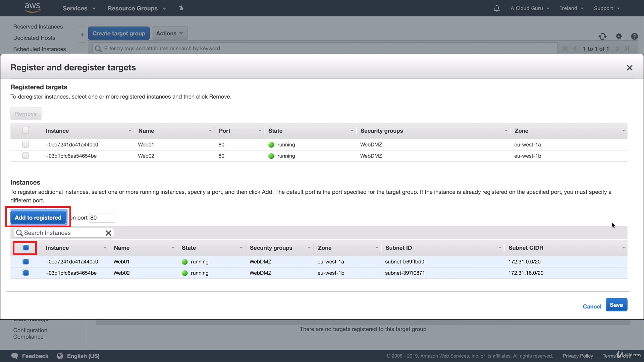Check the registered Web01 target checkbox

25,144
